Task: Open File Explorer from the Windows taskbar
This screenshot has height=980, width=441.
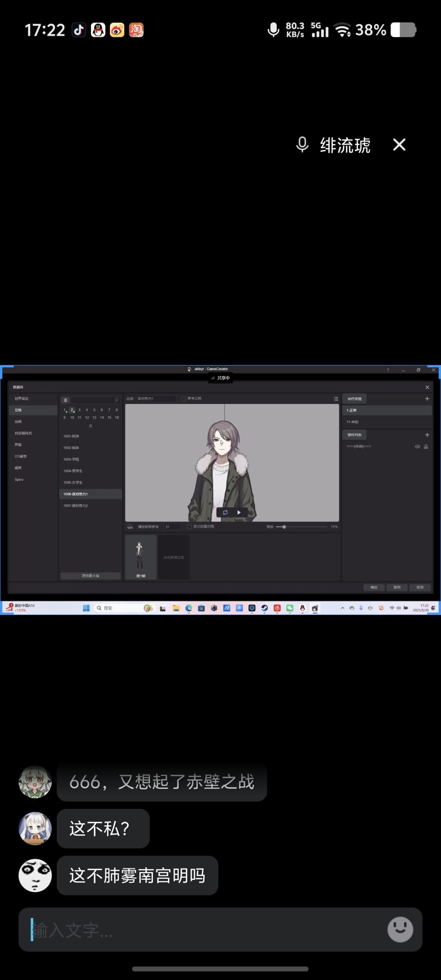Action: coord(176,608)
